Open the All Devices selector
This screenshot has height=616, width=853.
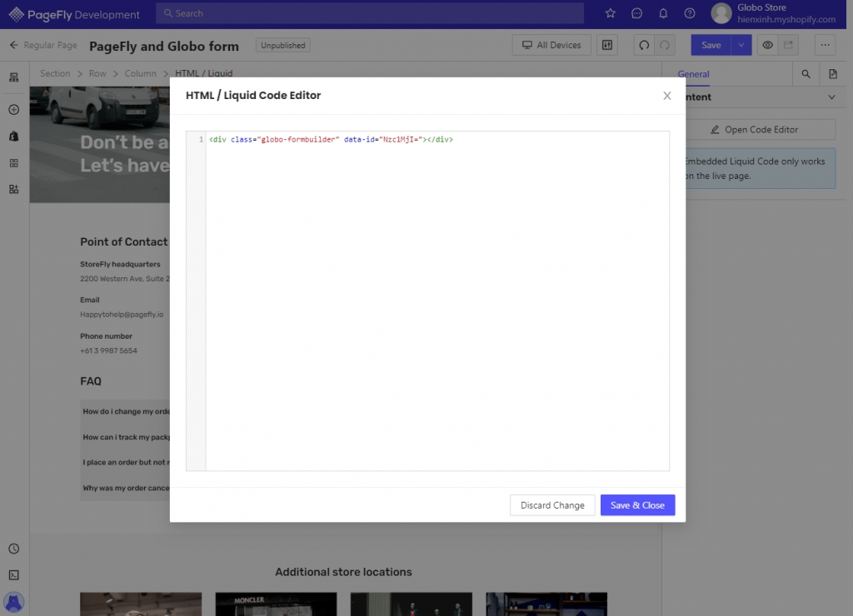pos(551,45)
